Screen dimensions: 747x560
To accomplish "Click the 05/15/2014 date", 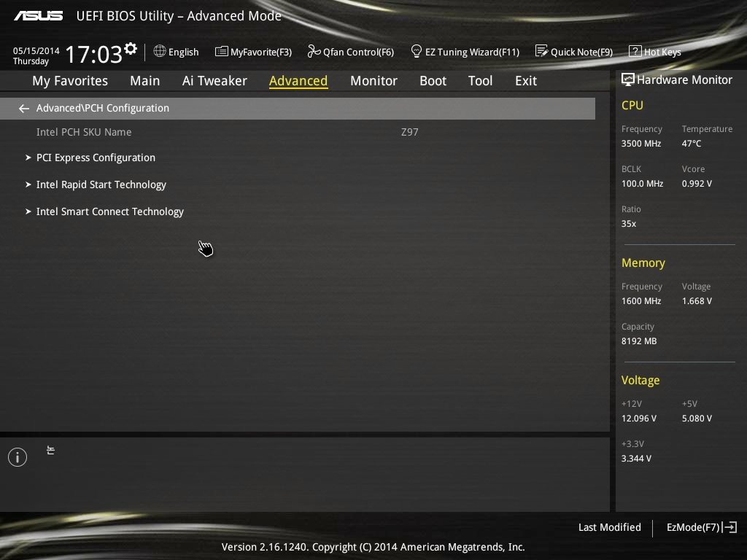I will [x=36, y=50].
